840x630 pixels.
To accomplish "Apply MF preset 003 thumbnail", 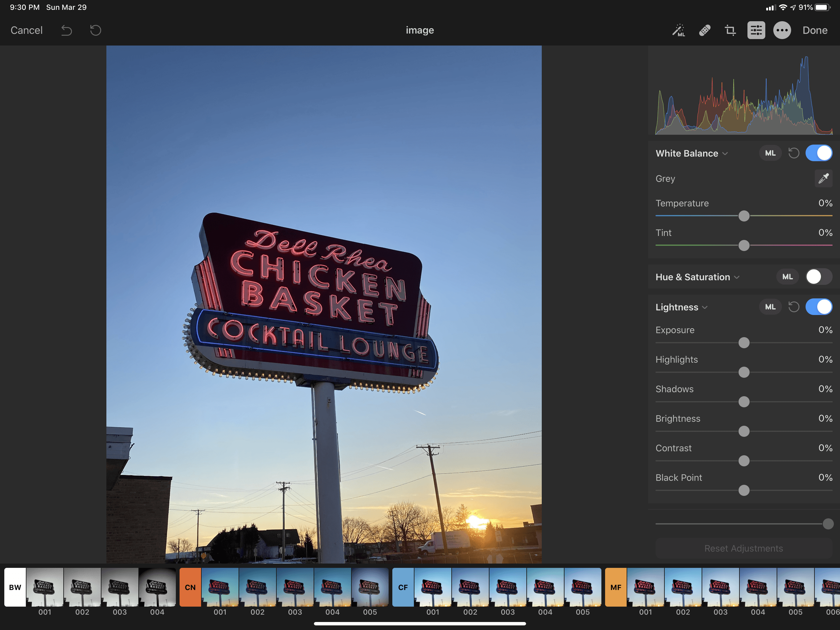I will [720, 588].
